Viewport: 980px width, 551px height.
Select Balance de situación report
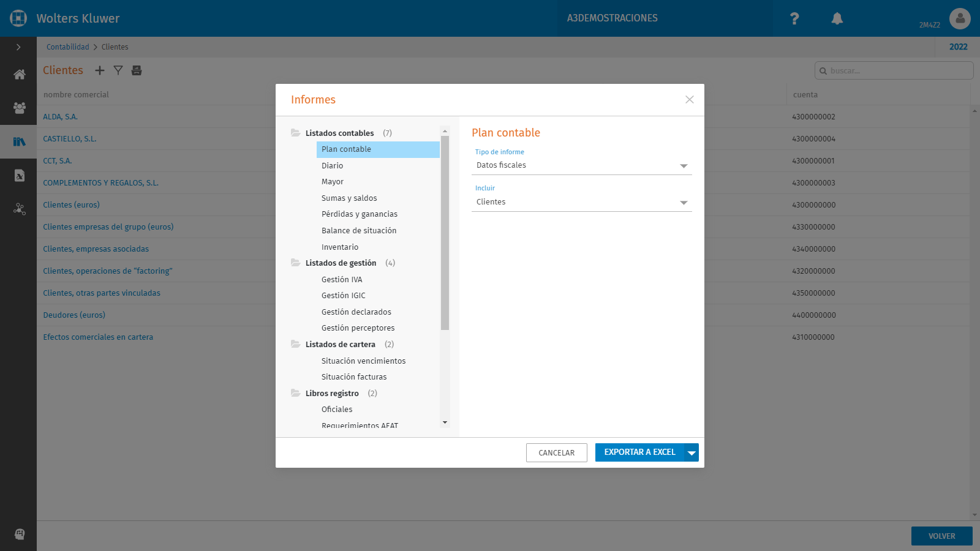click(x=359, y=231)
